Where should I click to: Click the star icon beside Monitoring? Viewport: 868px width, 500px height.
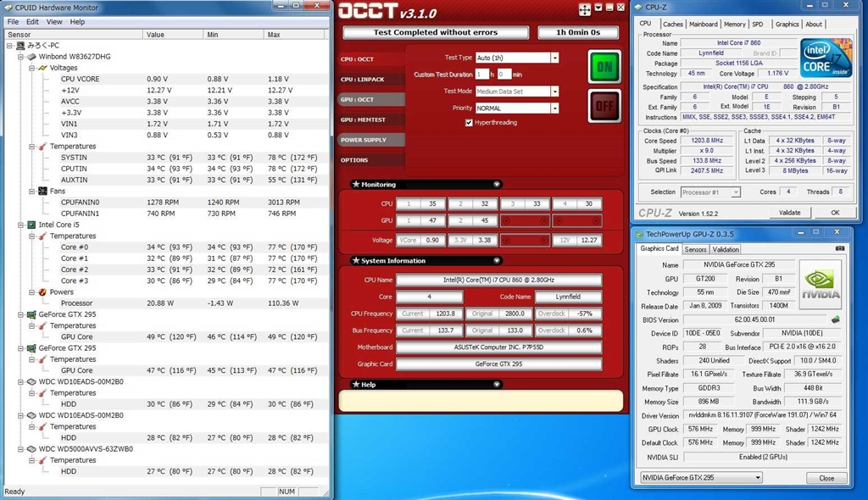356,184
